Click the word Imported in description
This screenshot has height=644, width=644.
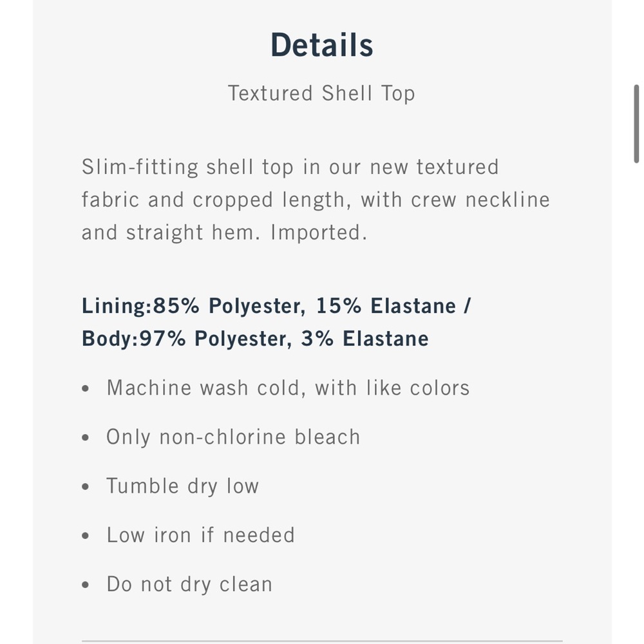point(318,232)
